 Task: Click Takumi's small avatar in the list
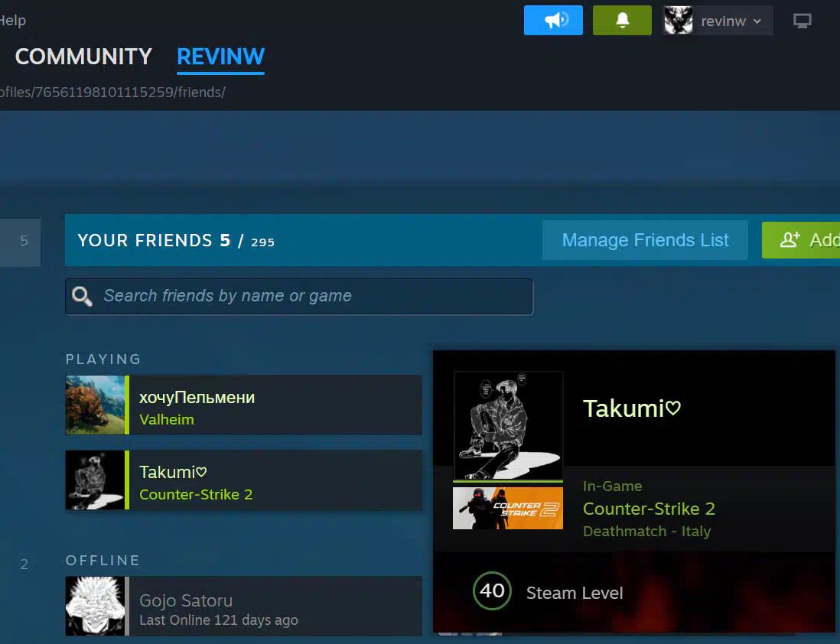point(95,480)
